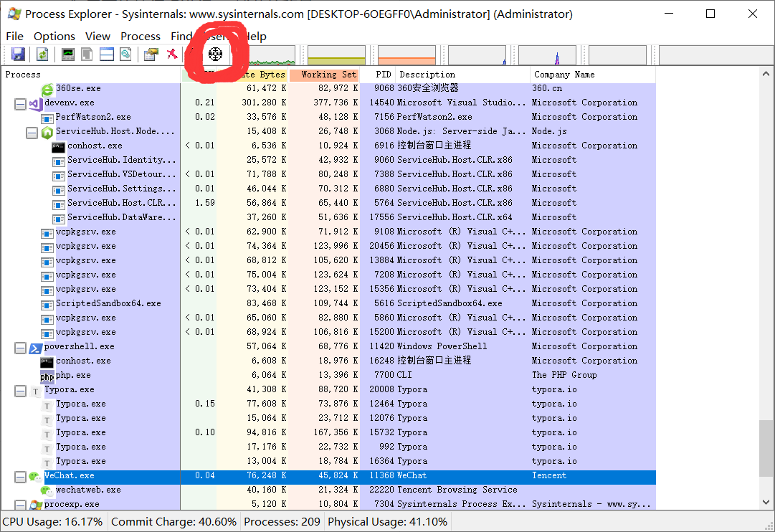Image resolution: width=775 pixels, height=532 pixels.
Task: Select the ScriptedSandbox64.exe row
Action: point(328,303)
